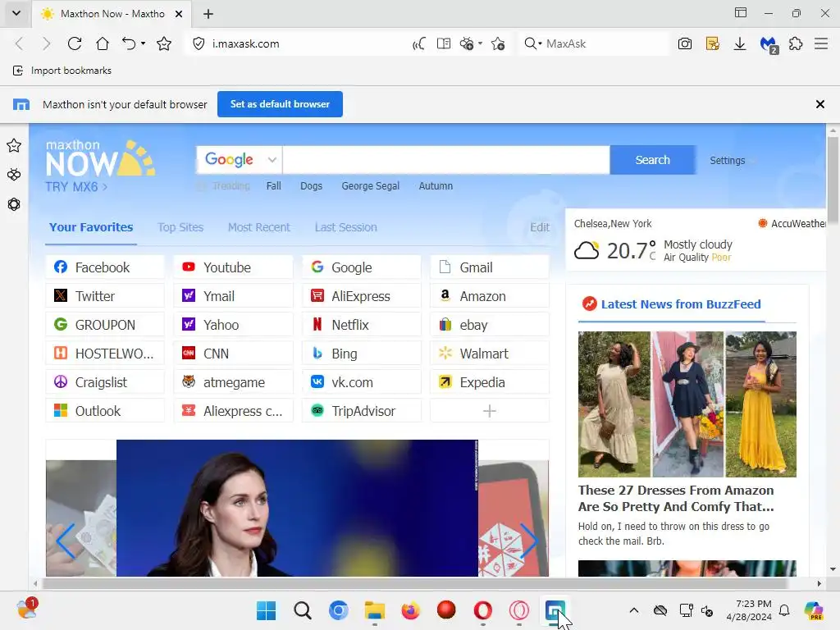
Task: Toggle night mode moon icon
Action: [x=419, y=43]
